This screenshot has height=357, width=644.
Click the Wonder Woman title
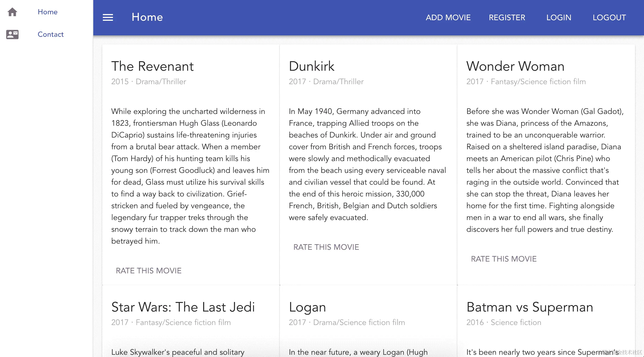pyautogui.click(x=515, y=66)
